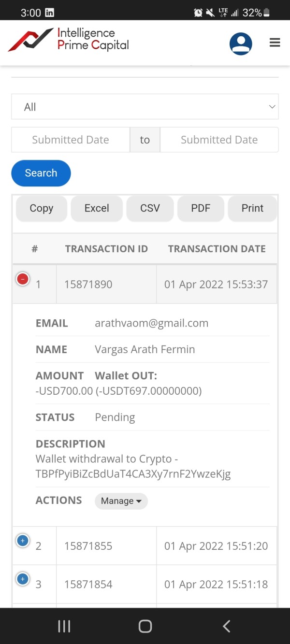
Task: Focus the second Submitted Date field
Action: (219, 140)
